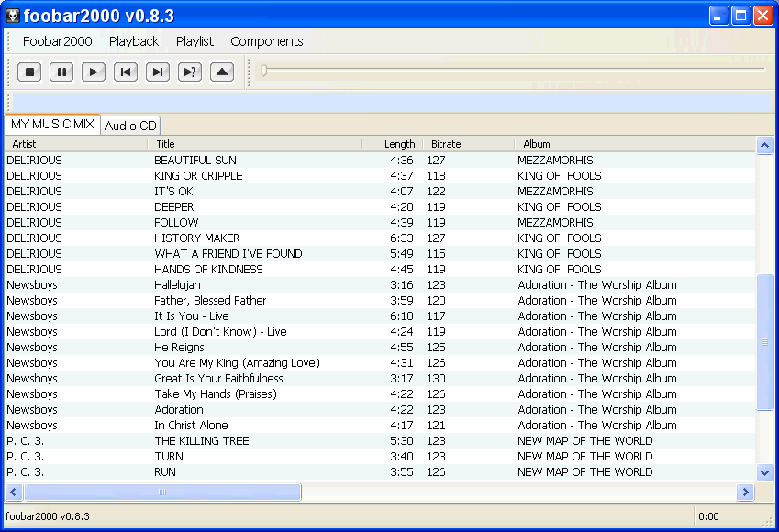The image size is (779, 532).
Task: Click the horizontal scrollbar left arrow
Action: click(x=14, y=492)
